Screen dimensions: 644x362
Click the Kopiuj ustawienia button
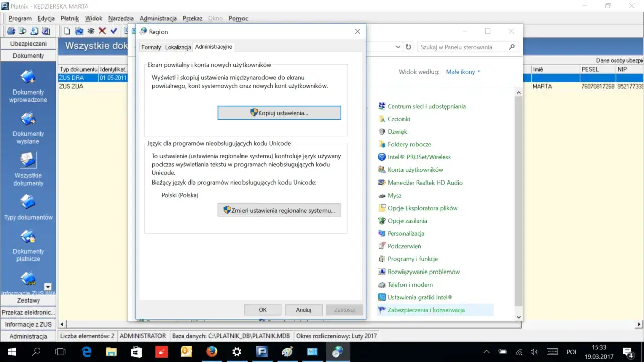click(x=279, y=113)
